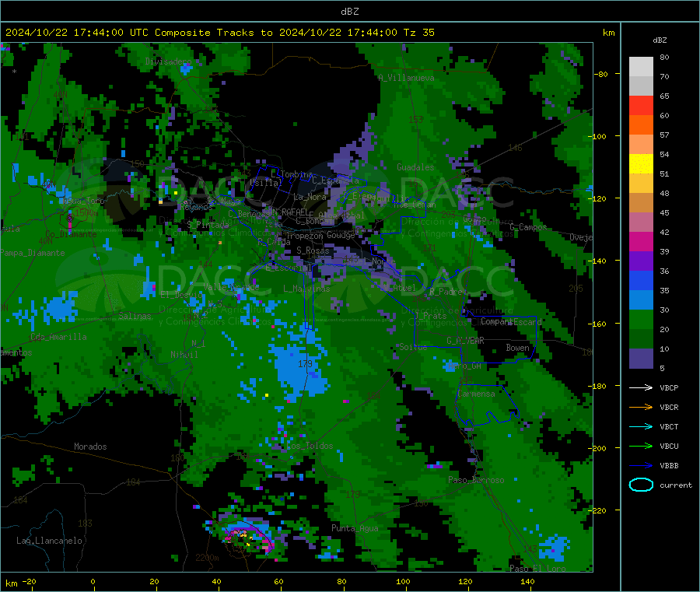Pick the purple 36-39 dBZ swatch
The width and height of the screenshot is (700, 592).
(x=641, y=261)
